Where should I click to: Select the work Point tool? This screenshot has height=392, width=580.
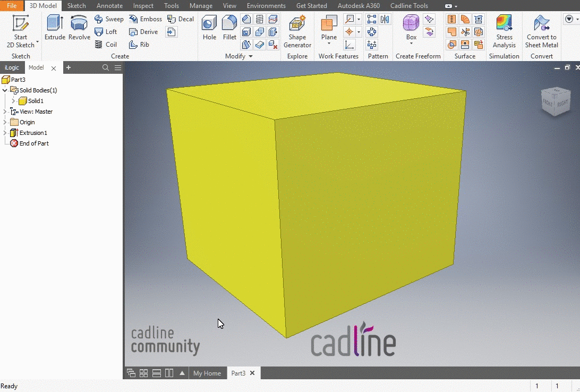pos(349,32)
